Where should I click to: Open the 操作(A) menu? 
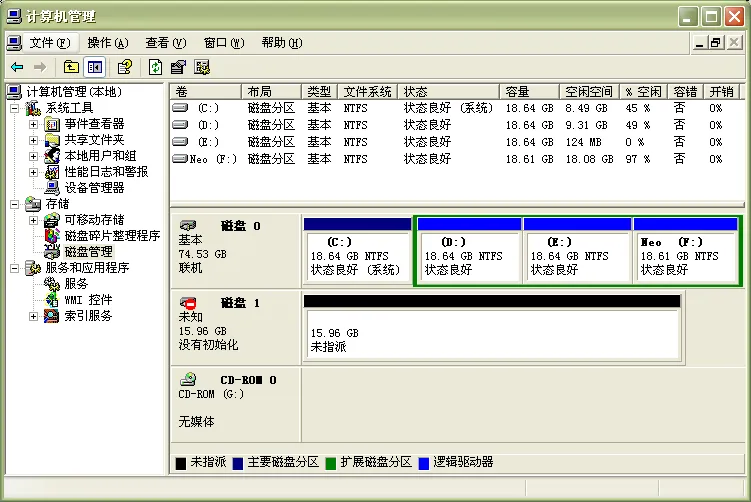[108, 43]
